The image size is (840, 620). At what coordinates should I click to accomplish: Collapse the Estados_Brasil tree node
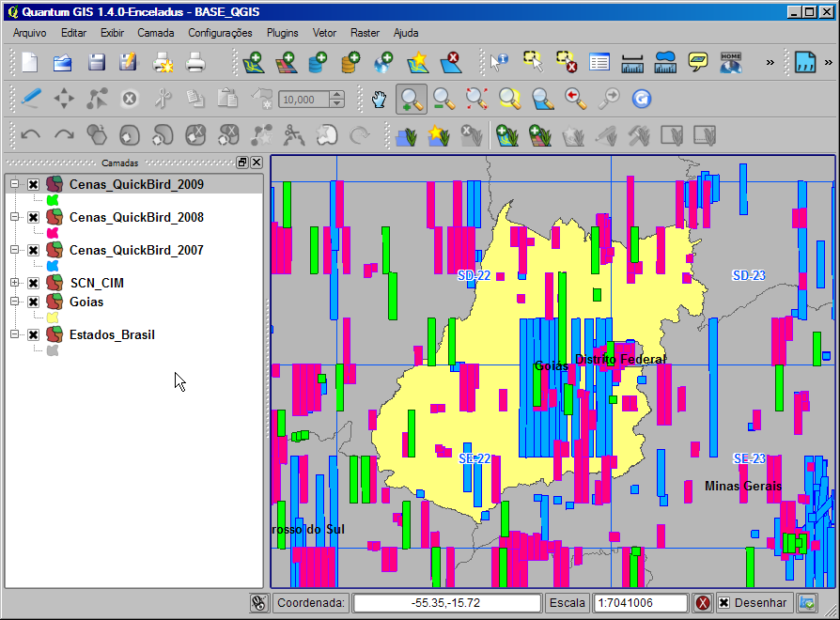coord(14,334)
